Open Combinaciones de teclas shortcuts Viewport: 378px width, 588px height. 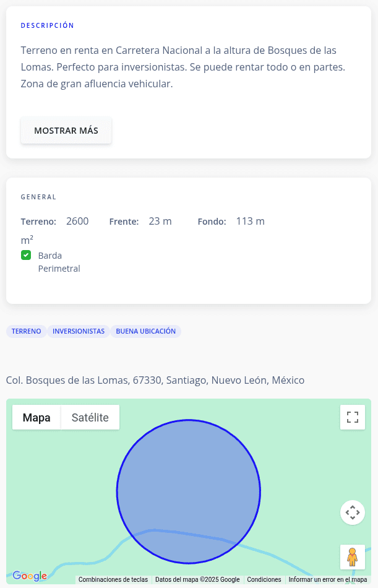click(113, 580)
